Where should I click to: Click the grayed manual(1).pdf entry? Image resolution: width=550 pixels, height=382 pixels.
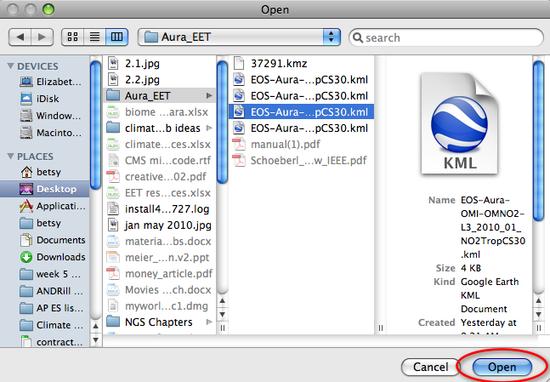301,144
